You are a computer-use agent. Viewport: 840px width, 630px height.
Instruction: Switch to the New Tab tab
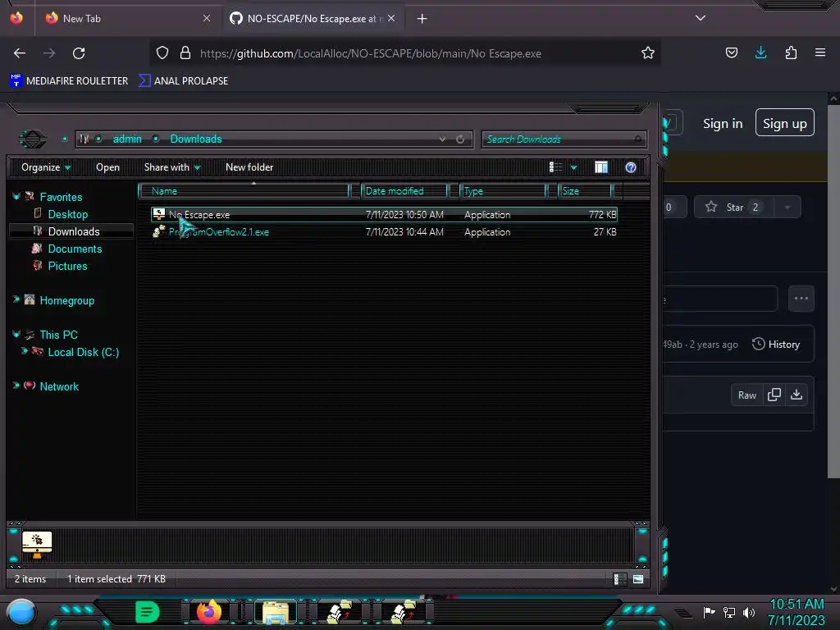(127, 19)
